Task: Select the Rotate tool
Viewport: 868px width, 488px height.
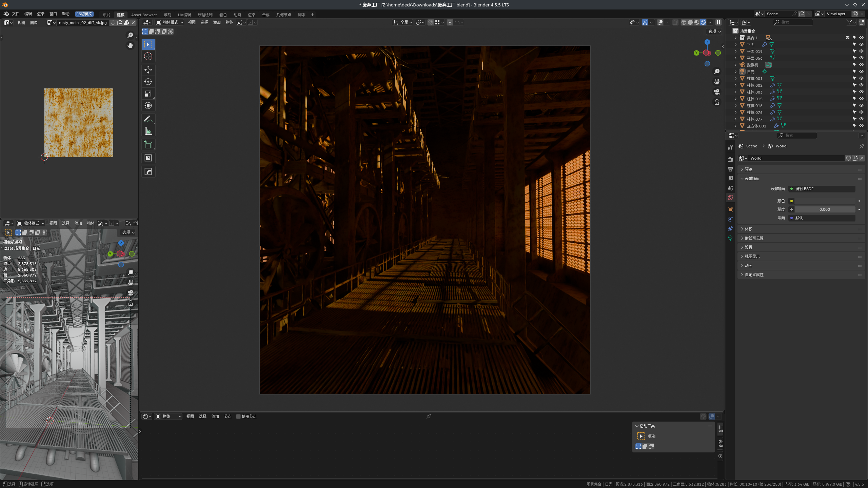Action: (148, 82)
